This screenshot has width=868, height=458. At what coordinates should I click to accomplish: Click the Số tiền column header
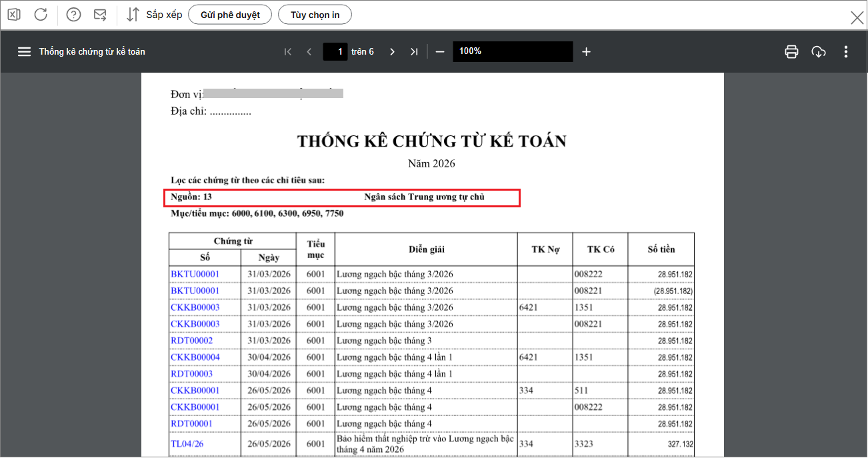click(661, 249)
